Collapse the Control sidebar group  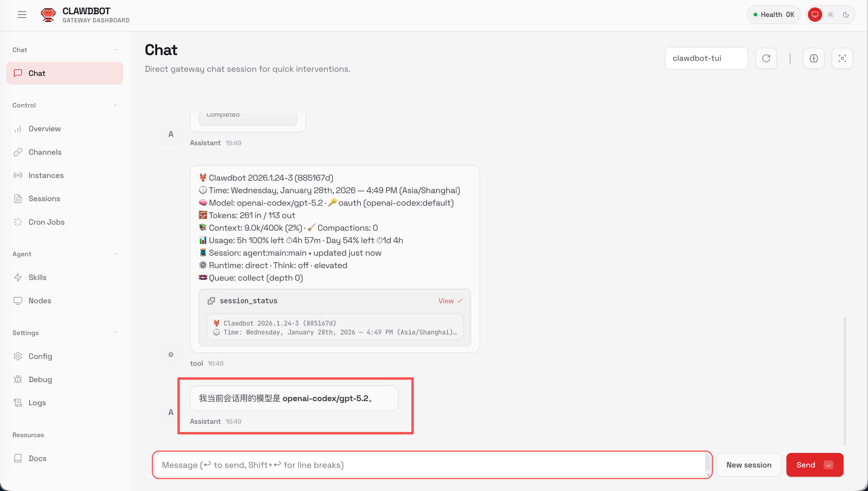pyautogui.click(x=115, y=105)
